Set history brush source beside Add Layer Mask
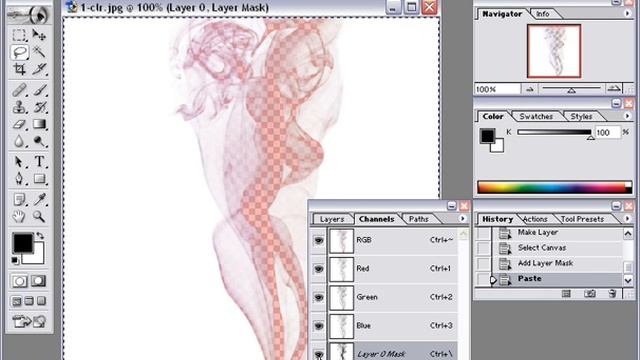Image resolution: width=640 pixels, height=360 pixels. 484,264
